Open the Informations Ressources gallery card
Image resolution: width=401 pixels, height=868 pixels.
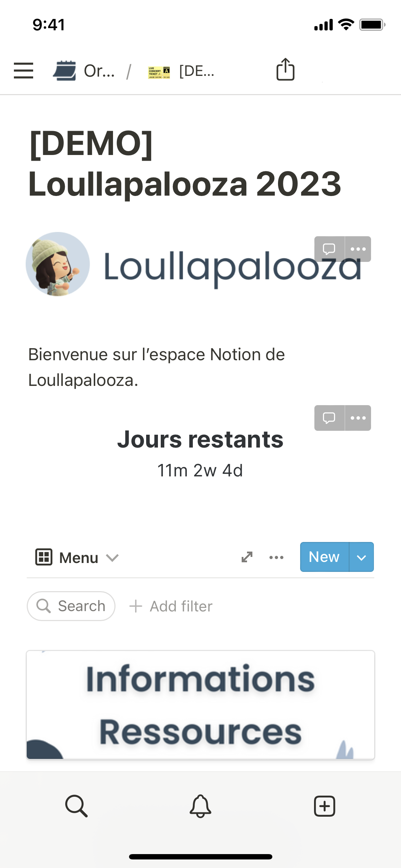(x=200, y=705)
